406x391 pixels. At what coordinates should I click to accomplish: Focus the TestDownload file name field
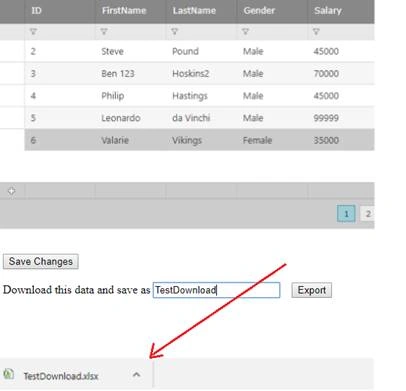[x=216, y=290]
